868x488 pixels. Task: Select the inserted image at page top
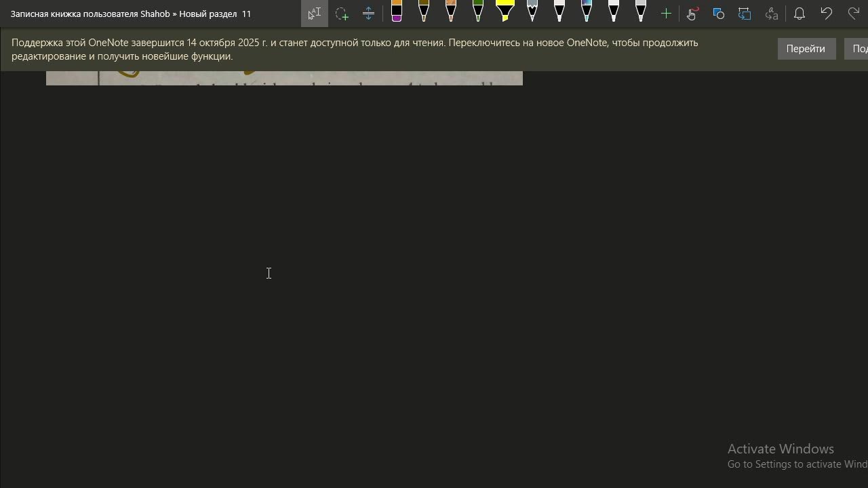[x=284, y=78]
